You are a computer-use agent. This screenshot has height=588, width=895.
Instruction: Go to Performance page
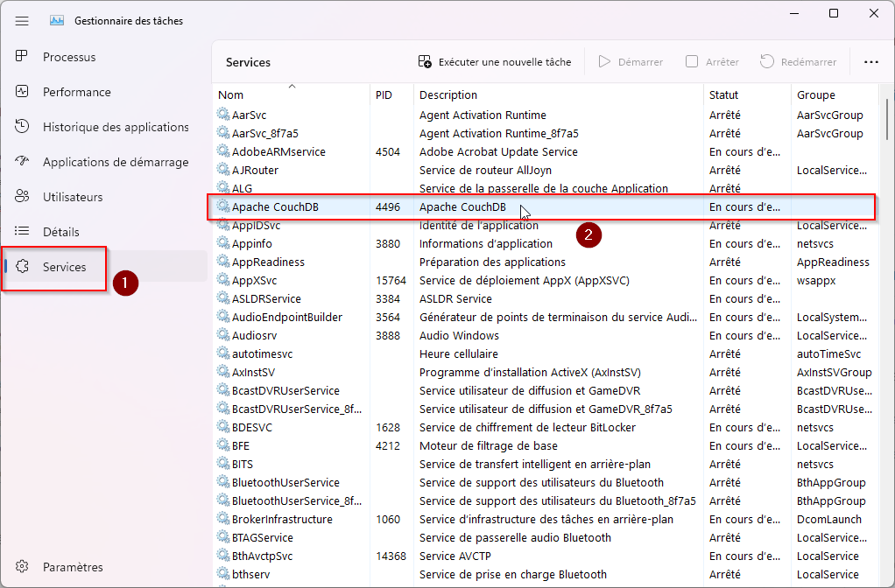click(x=76, y=92)
